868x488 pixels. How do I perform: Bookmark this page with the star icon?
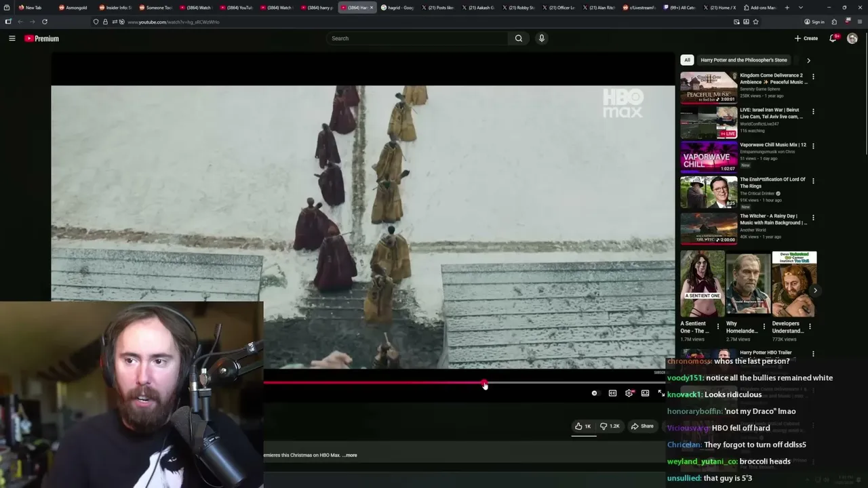click(x=755, y=22)
